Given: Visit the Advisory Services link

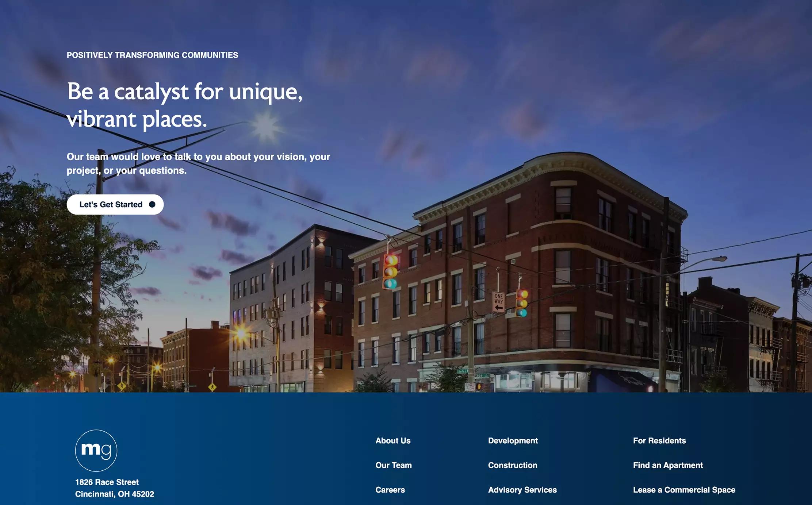Looking at the screenshot, I should (x=522, y=490).
